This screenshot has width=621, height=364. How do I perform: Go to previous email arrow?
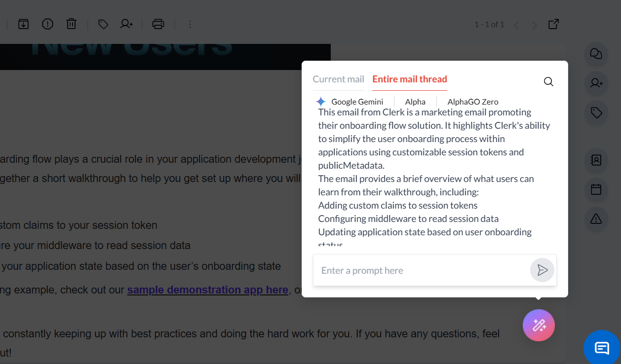(516, 25)
